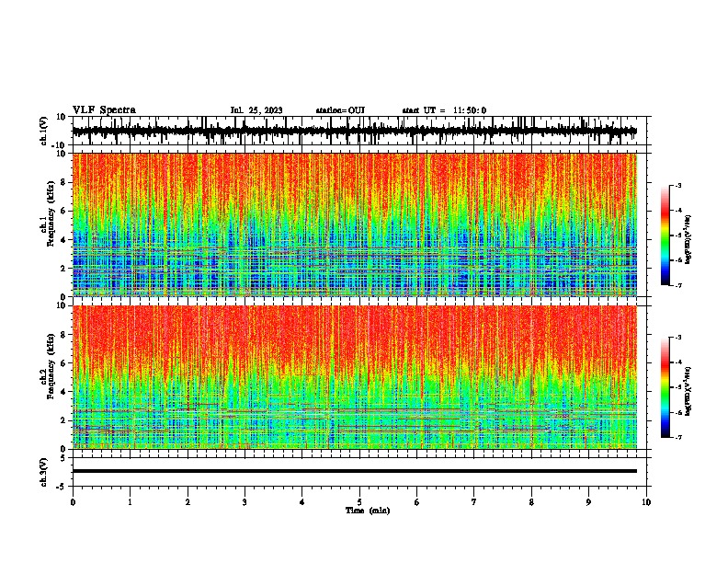The width and height of the screenshot is (728, 563).
Task: Click time axis tick label "5"
Action: (359, 502)
